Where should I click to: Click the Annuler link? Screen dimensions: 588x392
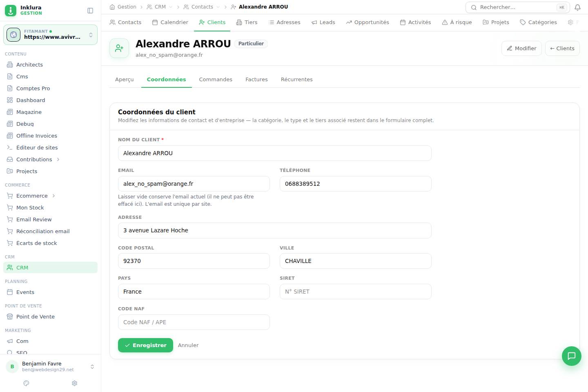pyautogui.click(x=188, y=345)
